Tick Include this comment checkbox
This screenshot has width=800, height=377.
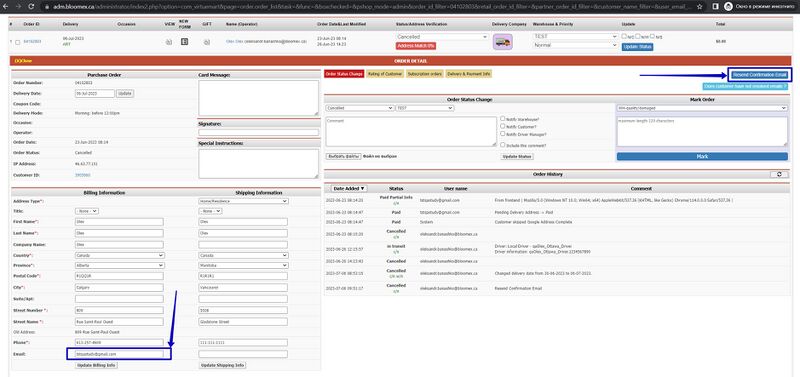pos(503,145)
